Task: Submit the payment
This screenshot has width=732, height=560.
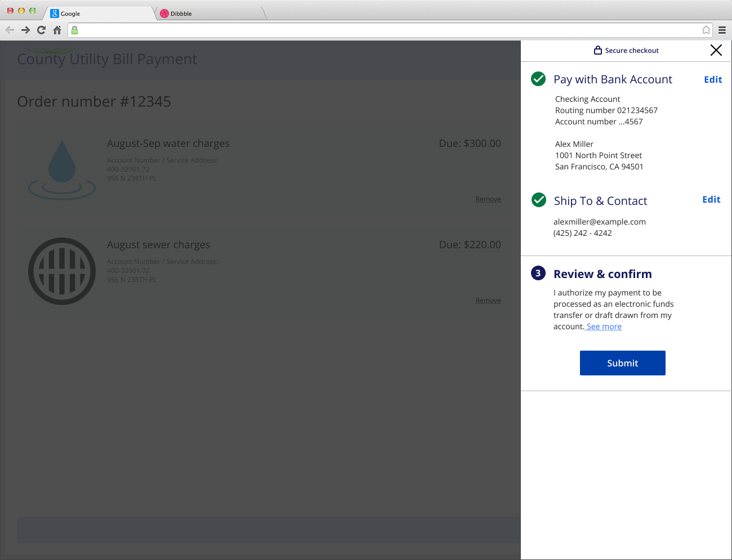Action: click(x=623, y=363)
